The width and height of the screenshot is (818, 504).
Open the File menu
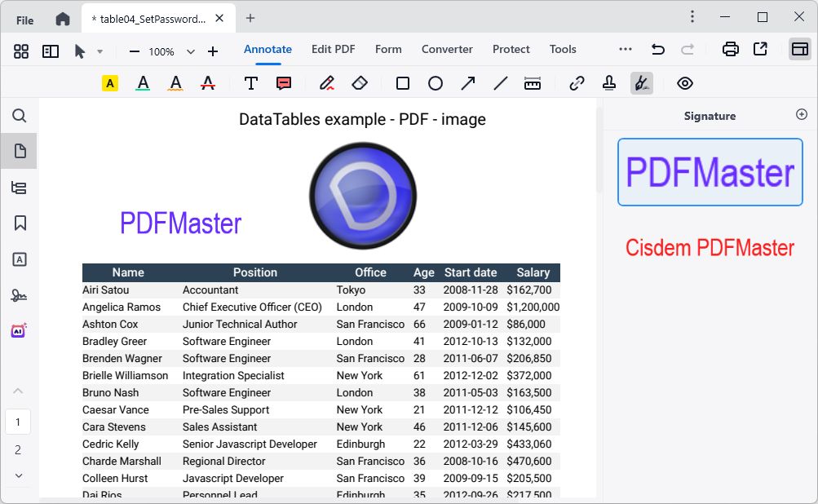[25, 20]
